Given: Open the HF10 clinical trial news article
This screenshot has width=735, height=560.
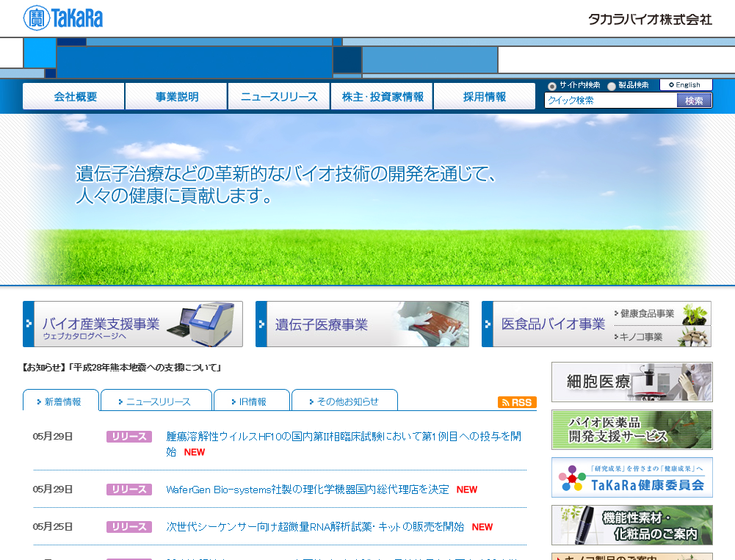Looking at the screenshot, I should point(344,444).
